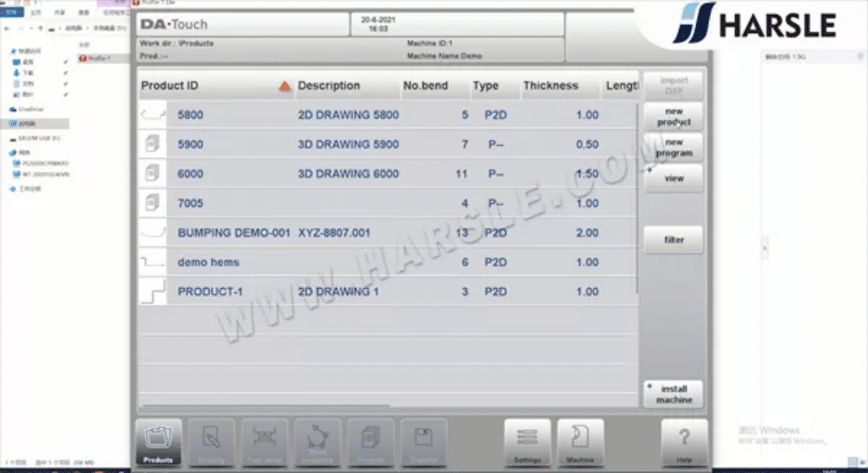Select product demo hems
Image resolution: width=868 pixels, height=473 pixels.
point(387,262)
